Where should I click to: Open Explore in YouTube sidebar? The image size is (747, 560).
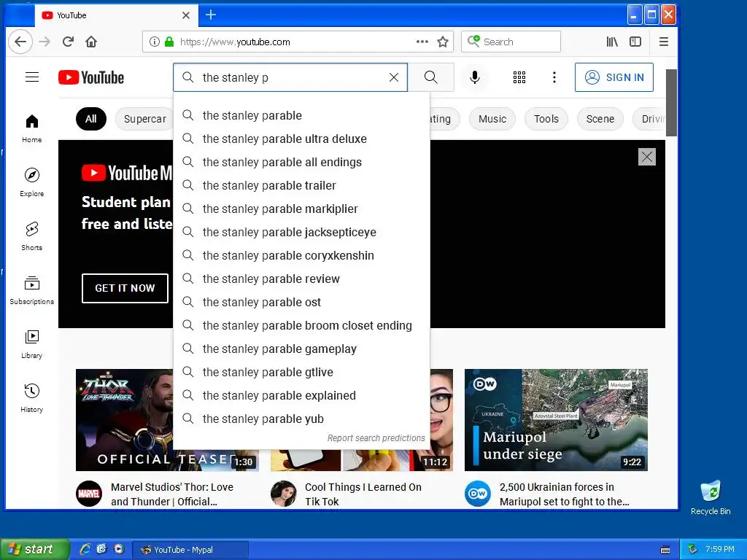(32, 182)
